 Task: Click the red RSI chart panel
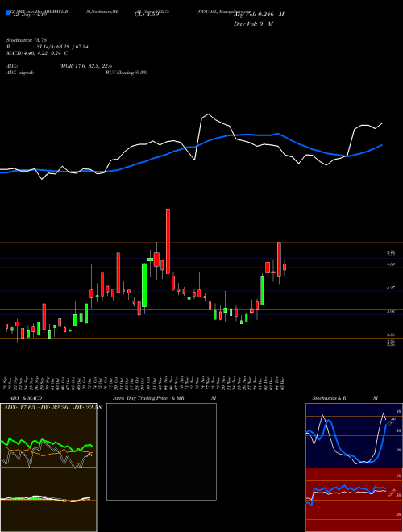click(354, 500)
